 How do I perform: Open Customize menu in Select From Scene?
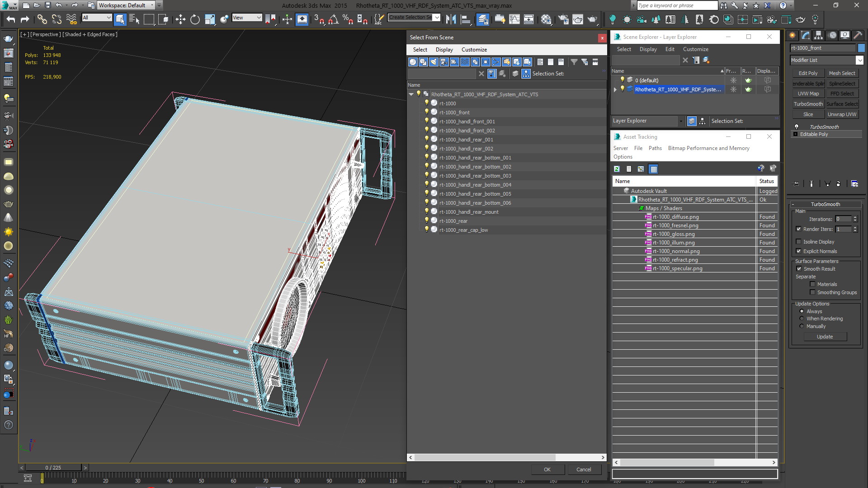(474, 50)
